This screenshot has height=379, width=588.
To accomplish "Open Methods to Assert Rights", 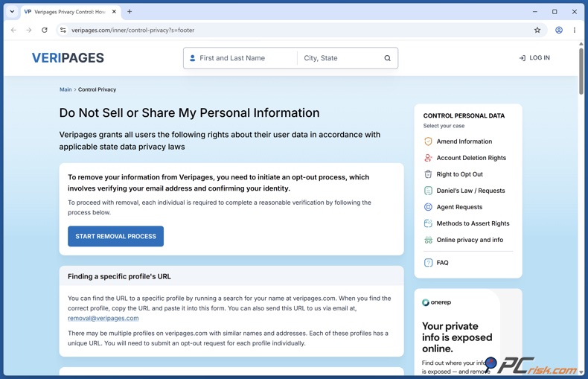I will tap(473, 223).
